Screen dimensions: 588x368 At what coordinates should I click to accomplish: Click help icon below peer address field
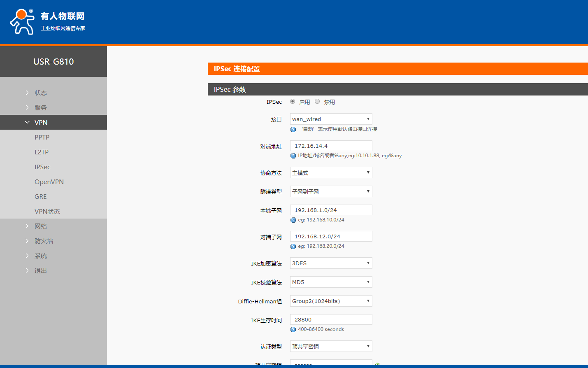[293, 156]
